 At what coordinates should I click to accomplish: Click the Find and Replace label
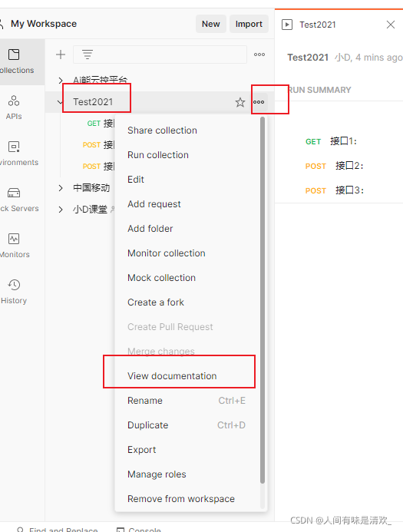coord(64,530)
